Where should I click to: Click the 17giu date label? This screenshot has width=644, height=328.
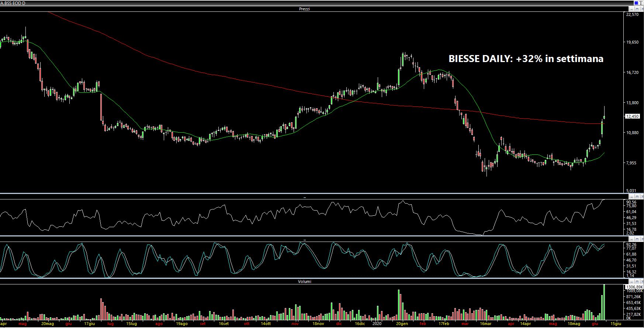click(90, 324)
